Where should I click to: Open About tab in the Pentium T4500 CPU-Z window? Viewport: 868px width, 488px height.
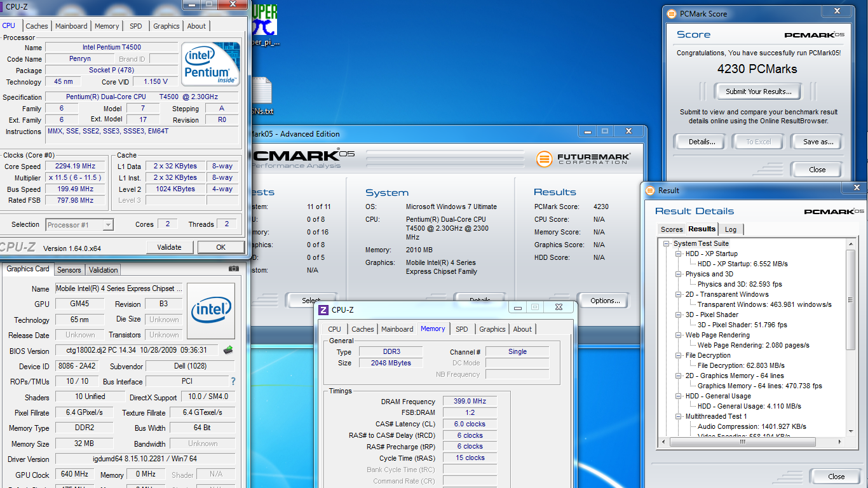pos(196,26)
